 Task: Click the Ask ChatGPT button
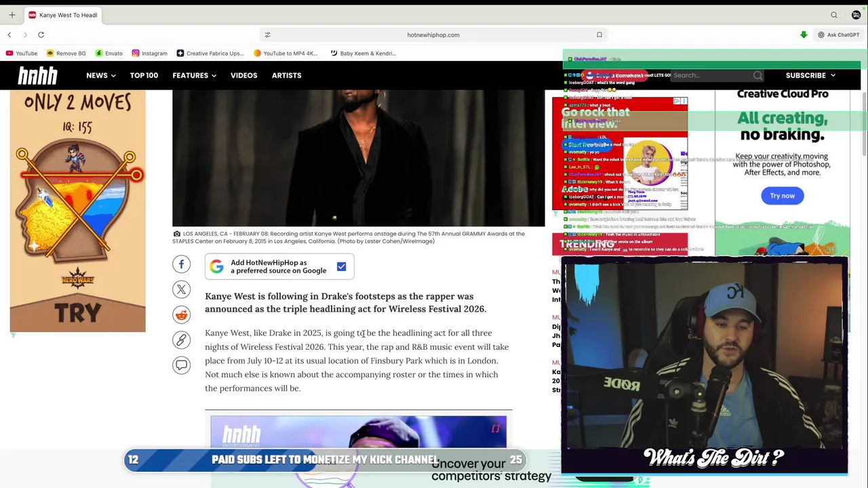point(839,35)
